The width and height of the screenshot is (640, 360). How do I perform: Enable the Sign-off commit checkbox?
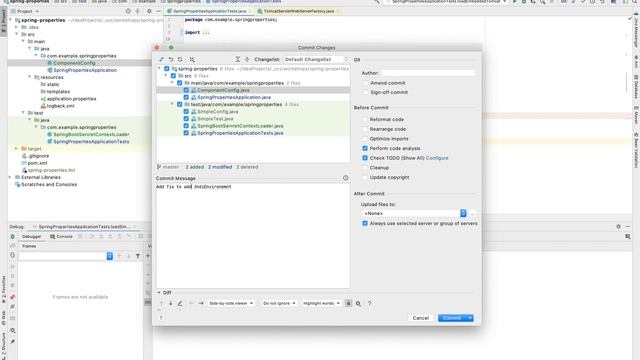pos(365,92)
